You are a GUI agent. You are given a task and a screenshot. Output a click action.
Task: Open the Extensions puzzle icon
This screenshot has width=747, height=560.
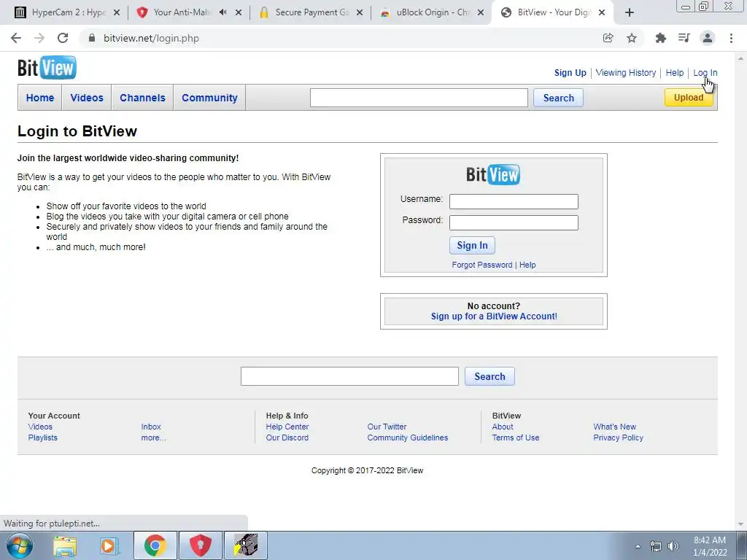point(660,38)
